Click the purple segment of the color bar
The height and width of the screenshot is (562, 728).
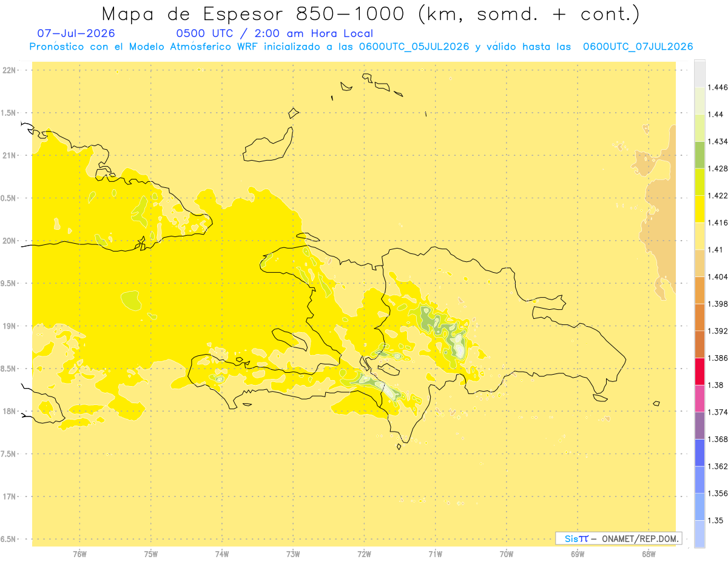pyautogui.click(x=699, y=426)
